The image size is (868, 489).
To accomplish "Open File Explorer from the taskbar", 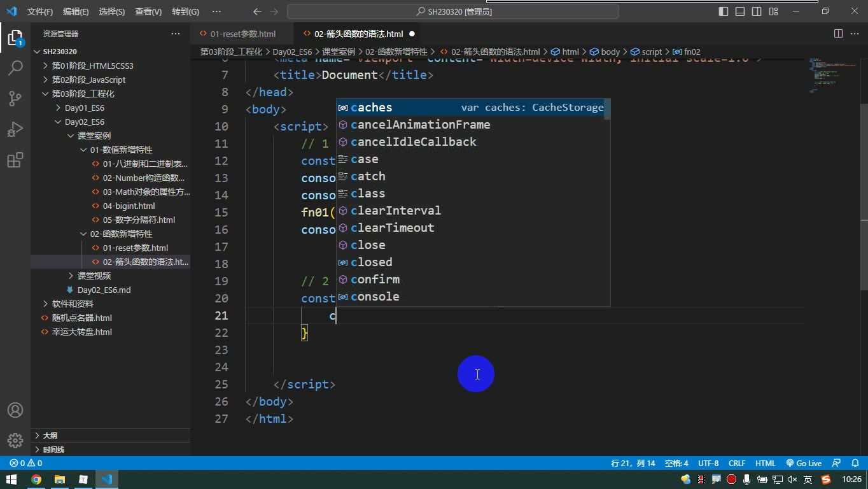I will (60, 479).
